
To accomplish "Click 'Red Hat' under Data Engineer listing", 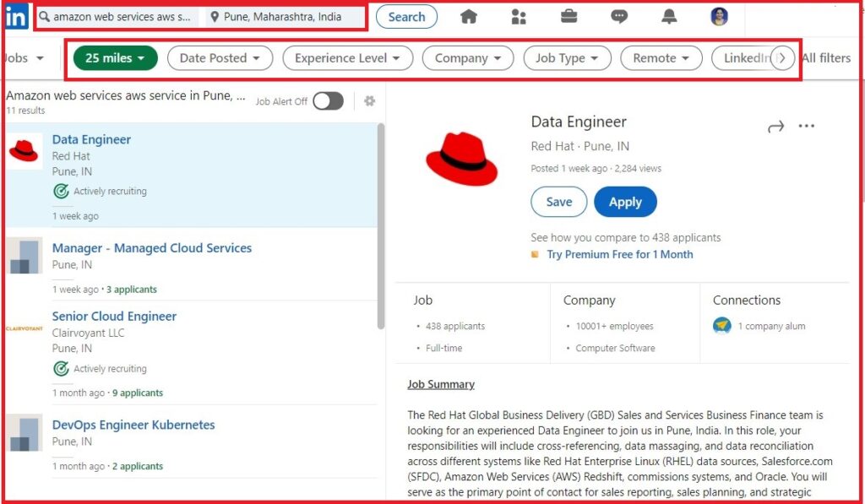I will [71, 156].
